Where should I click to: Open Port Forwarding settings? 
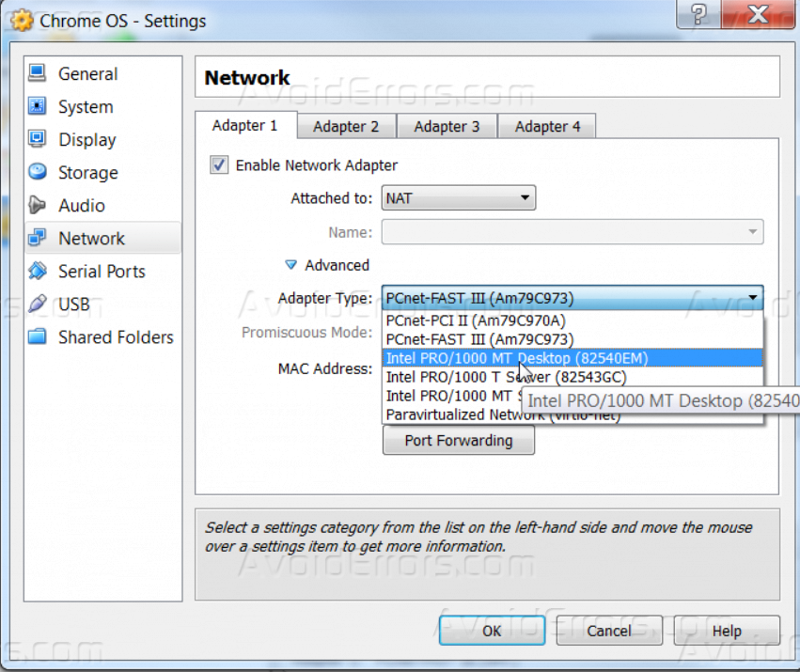coord(458,440)
